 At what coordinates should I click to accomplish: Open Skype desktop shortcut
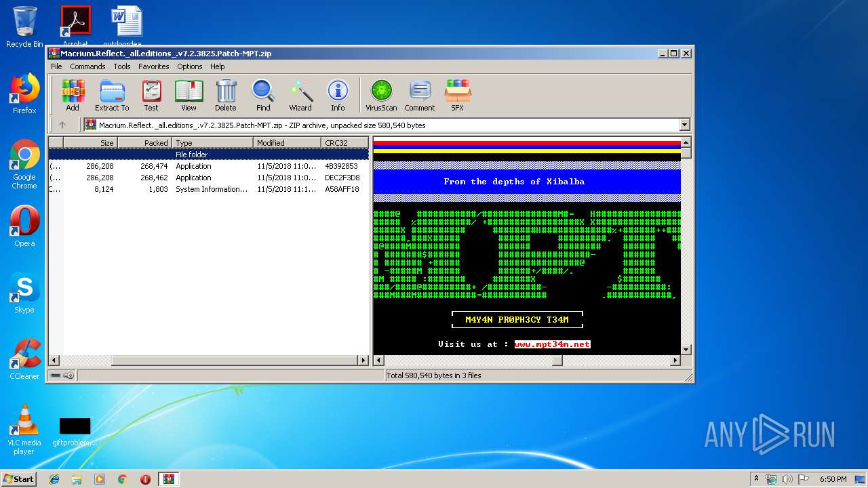pyautogui.click(x=24, y=293)
